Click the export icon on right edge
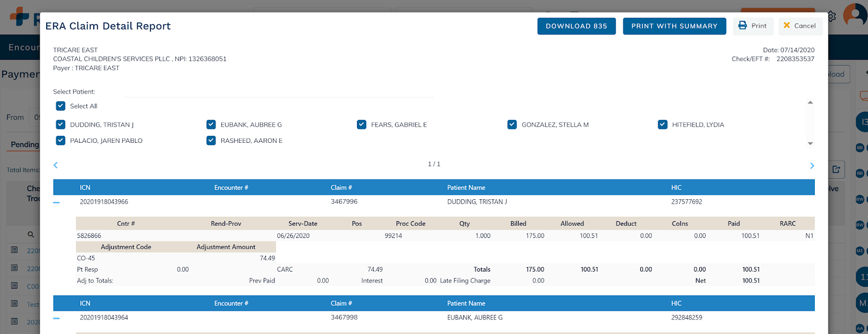 [x=836, y=169]
